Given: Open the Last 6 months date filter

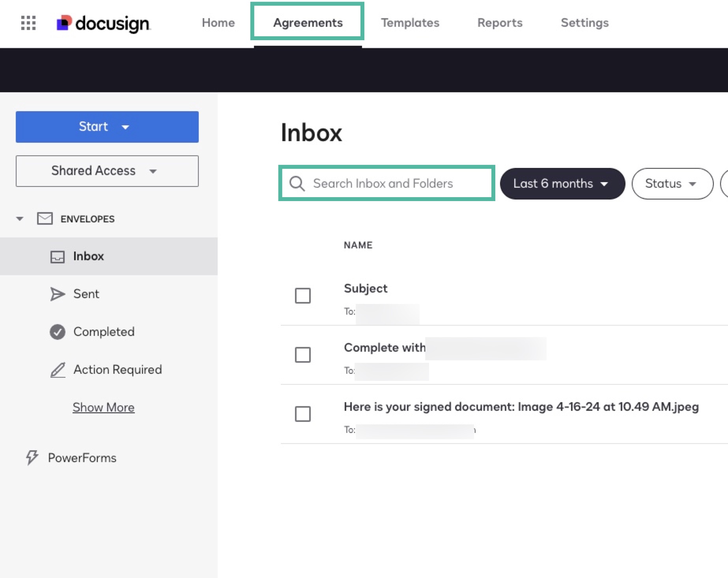Looking at the screenshot, I should point(562,183).
